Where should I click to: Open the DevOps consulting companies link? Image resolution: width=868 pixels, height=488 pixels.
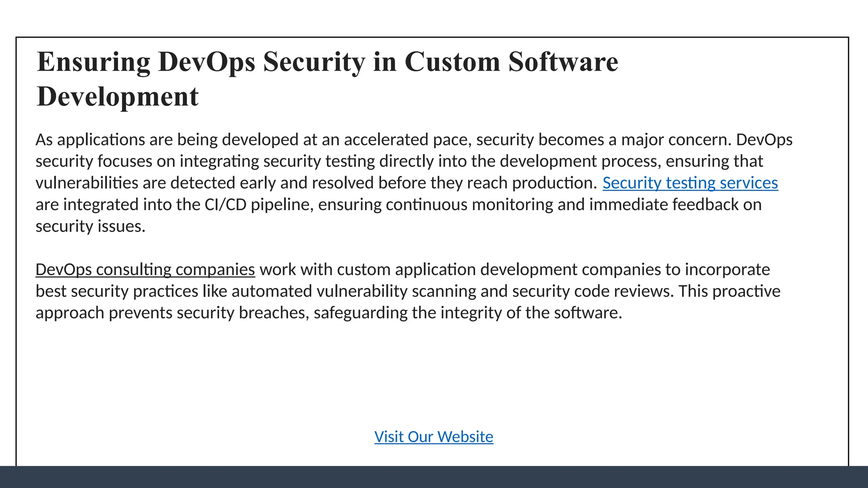coord(145,269)
